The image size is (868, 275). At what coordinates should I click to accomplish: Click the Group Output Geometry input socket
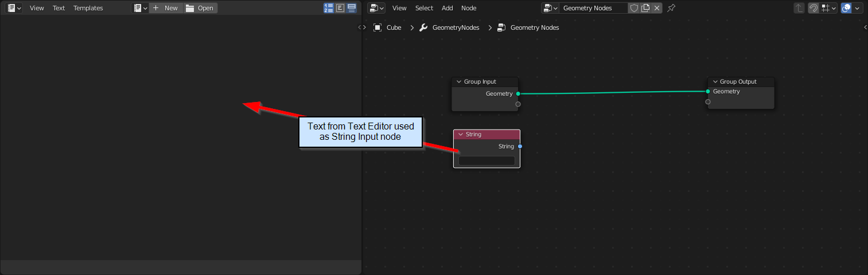tap(708, 92)
